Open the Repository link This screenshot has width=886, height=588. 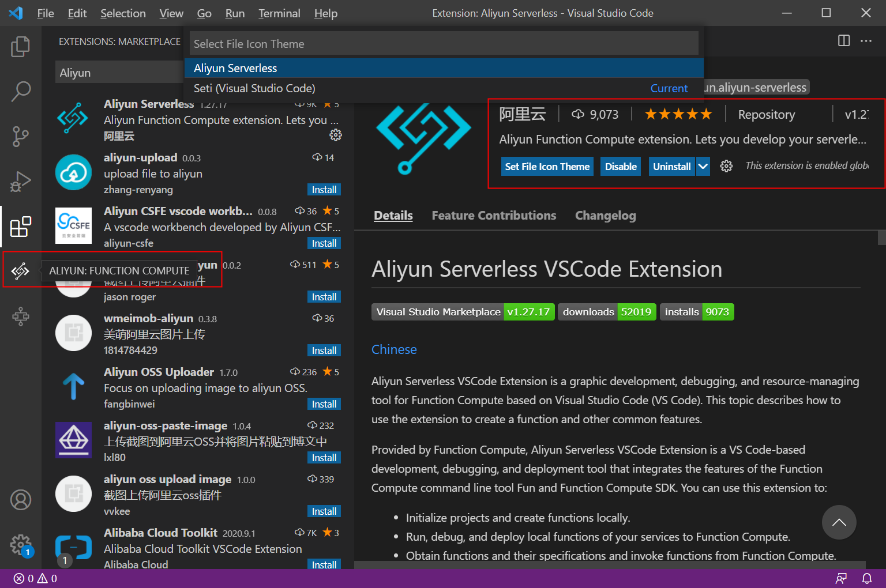pyautogui.click(x=766, y=115)
